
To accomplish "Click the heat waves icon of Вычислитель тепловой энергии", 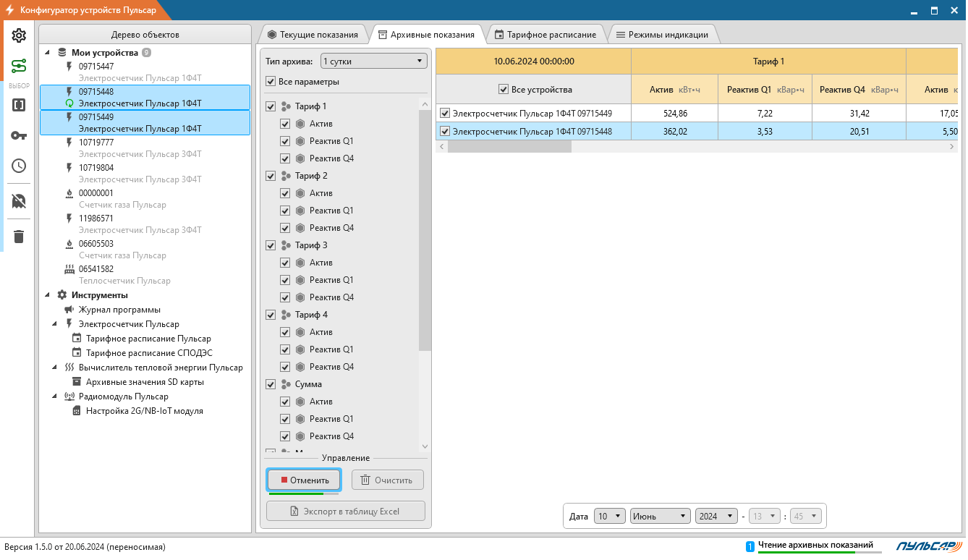I will [69, 368].
